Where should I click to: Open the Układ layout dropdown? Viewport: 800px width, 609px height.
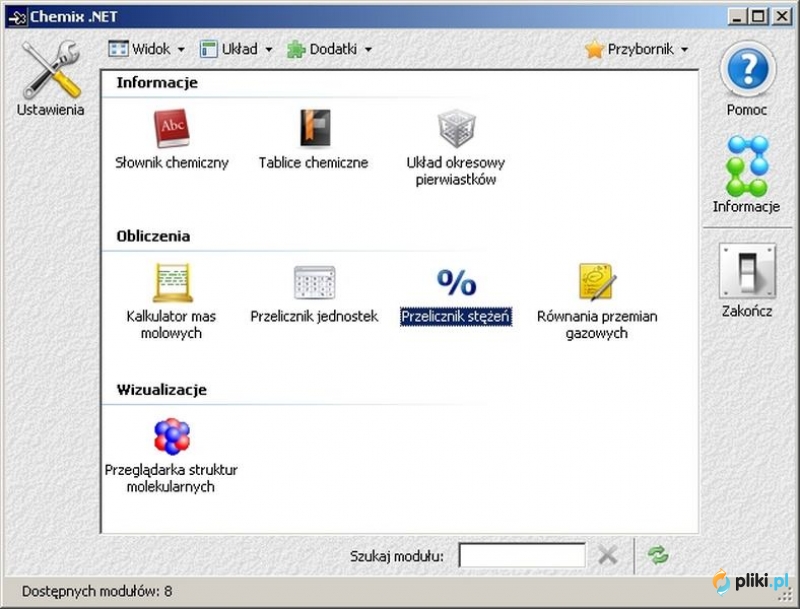point(236,49)
